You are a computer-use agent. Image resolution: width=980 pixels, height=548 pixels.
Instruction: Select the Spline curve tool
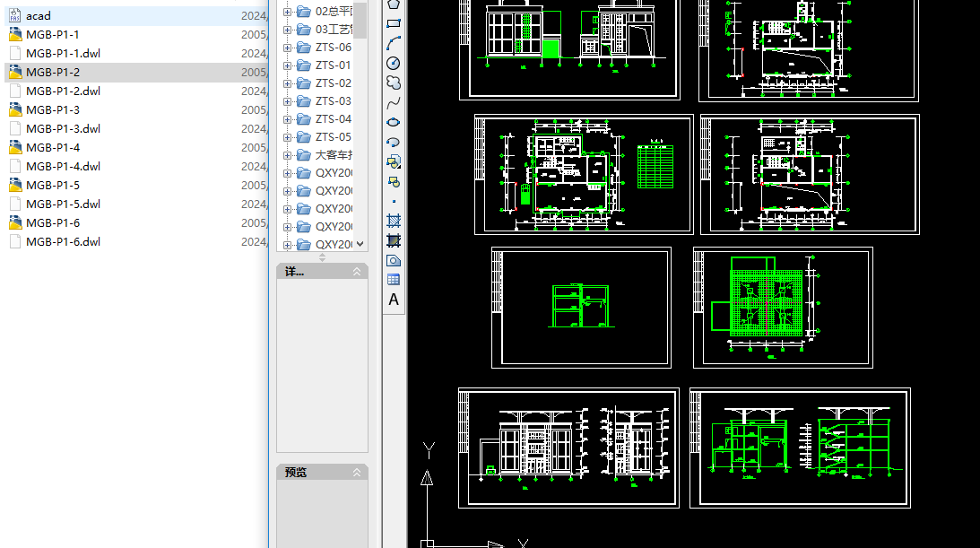tap(393, 102)
